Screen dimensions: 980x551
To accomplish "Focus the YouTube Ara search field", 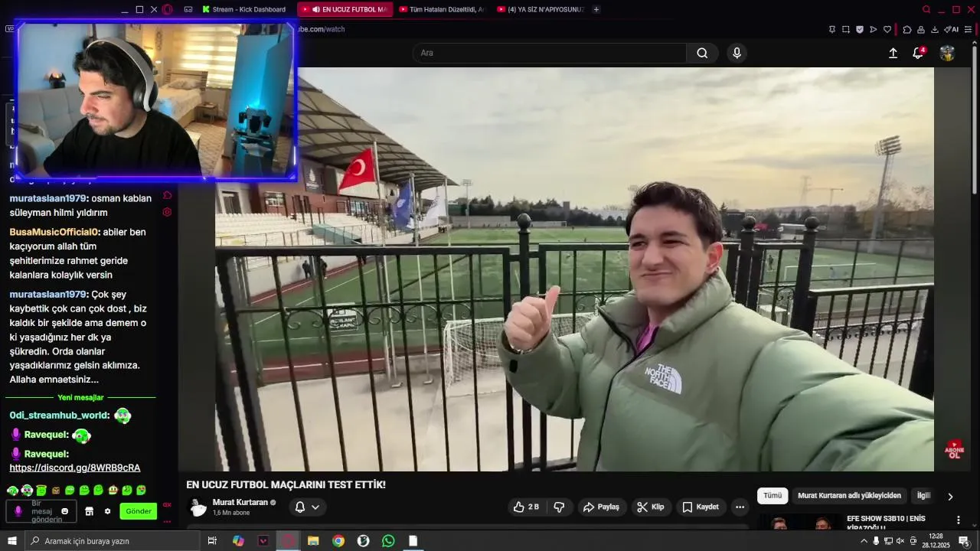I will tap(549, 53).
